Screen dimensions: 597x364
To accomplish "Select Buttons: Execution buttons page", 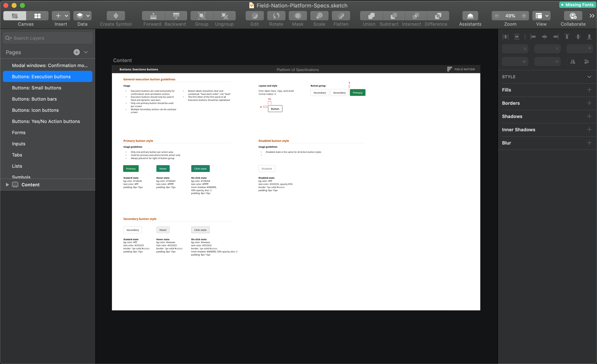I will tap(48, 77).
